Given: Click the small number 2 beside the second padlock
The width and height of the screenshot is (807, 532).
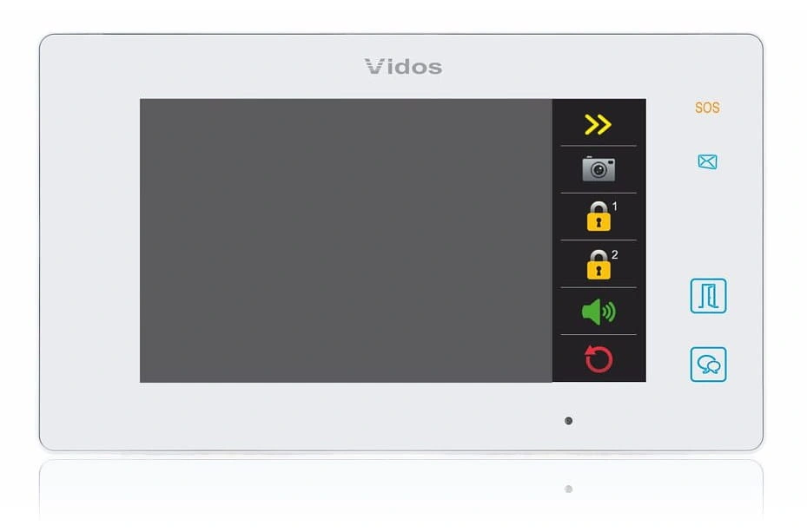Looking at the screenshot, I should [614, 254].
